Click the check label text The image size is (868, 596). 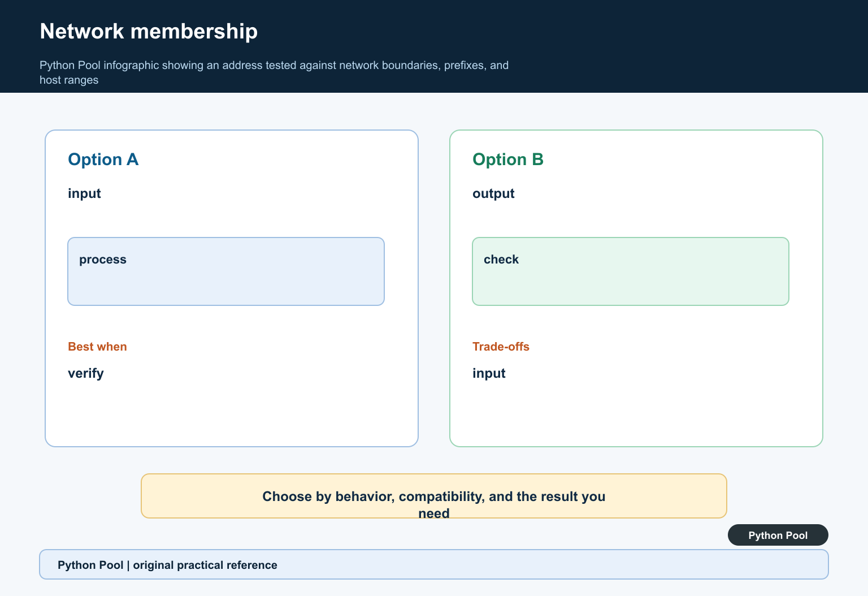pos(501,260)
